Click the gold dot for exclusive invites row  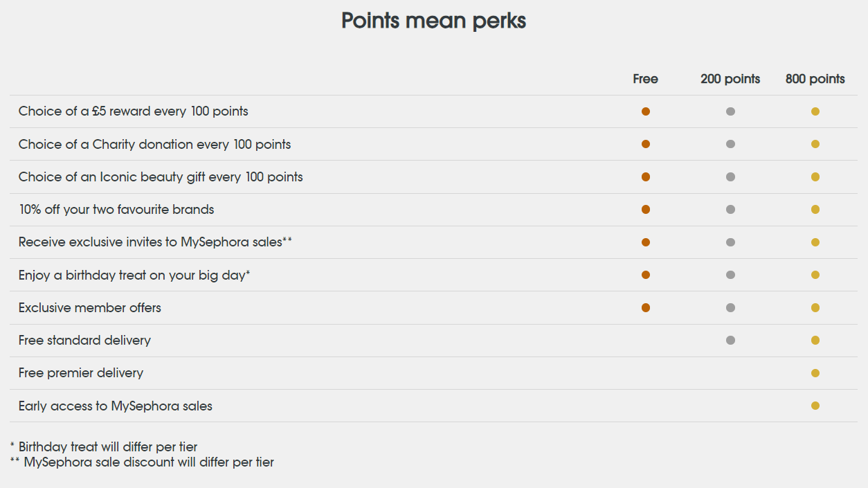(x=815, y=242)
